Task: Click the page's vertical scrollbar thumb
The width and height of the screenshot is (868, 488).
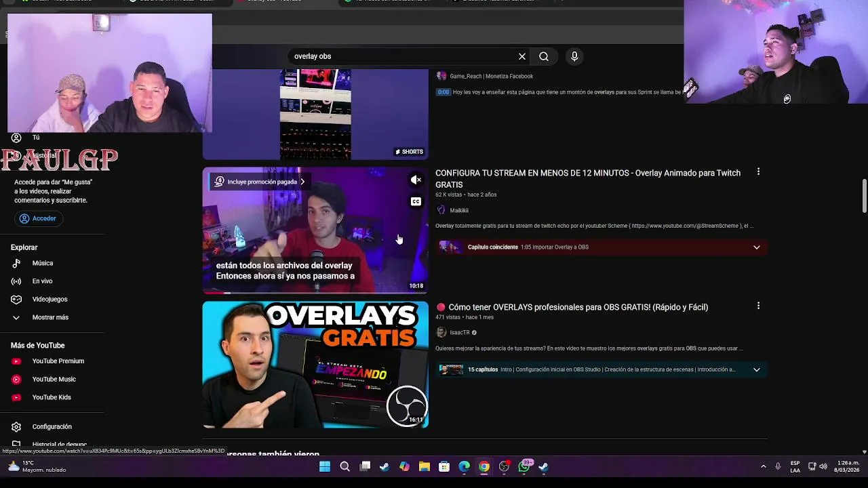Action: pyautogui.click(x=864, y=196)
